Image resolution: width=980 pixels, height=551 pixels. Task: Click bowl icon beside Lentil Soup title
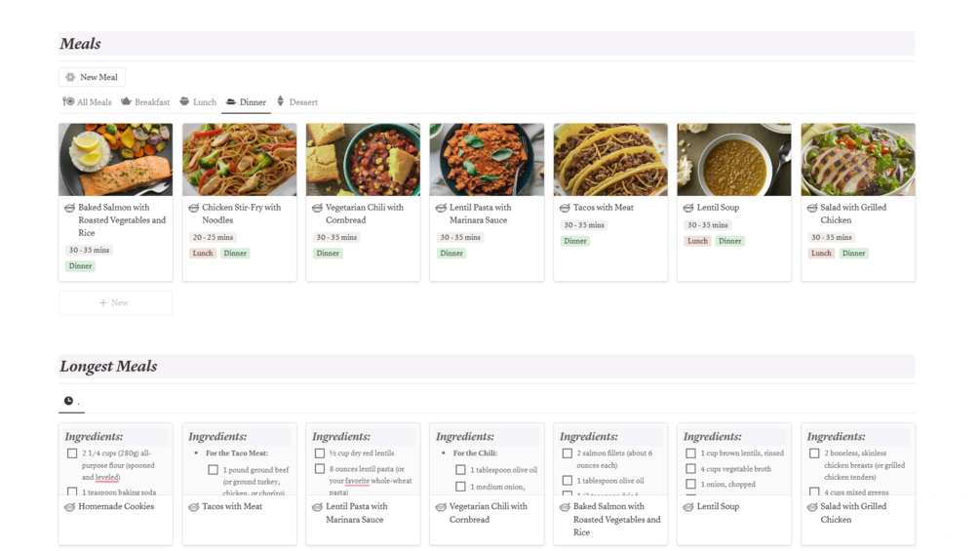(688, 208)
